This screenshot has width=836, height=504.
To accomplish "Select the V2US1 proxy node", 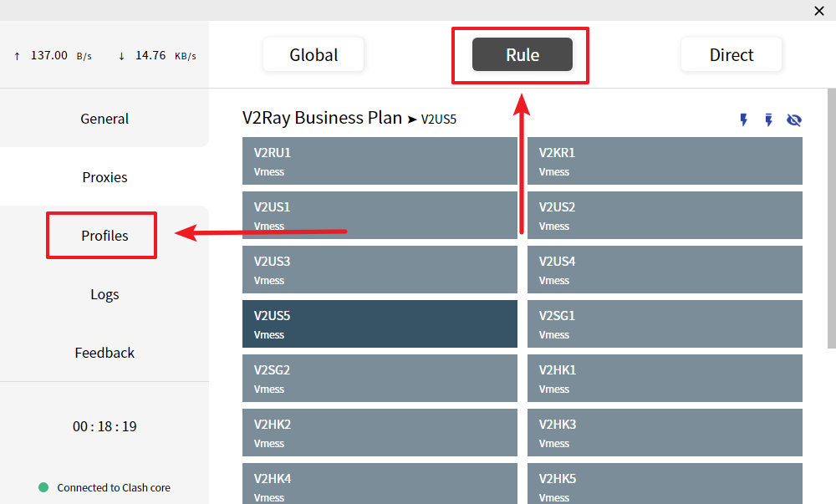I will pos(380,216).
